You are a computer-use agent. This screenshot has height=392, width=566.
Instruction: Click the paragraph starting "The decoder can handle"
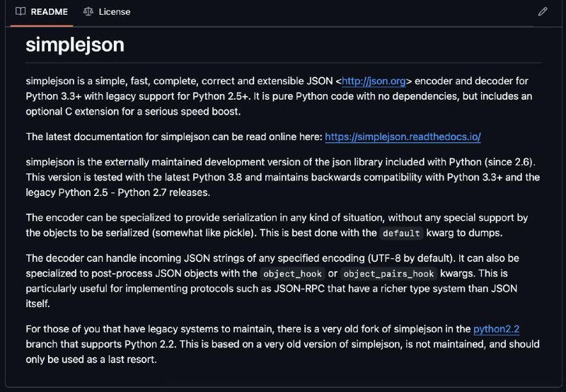[272, 281]
